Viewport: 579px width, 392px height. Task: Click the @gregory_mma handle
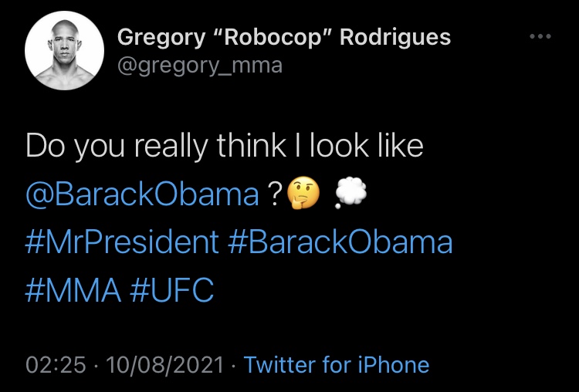click(200, 66)
